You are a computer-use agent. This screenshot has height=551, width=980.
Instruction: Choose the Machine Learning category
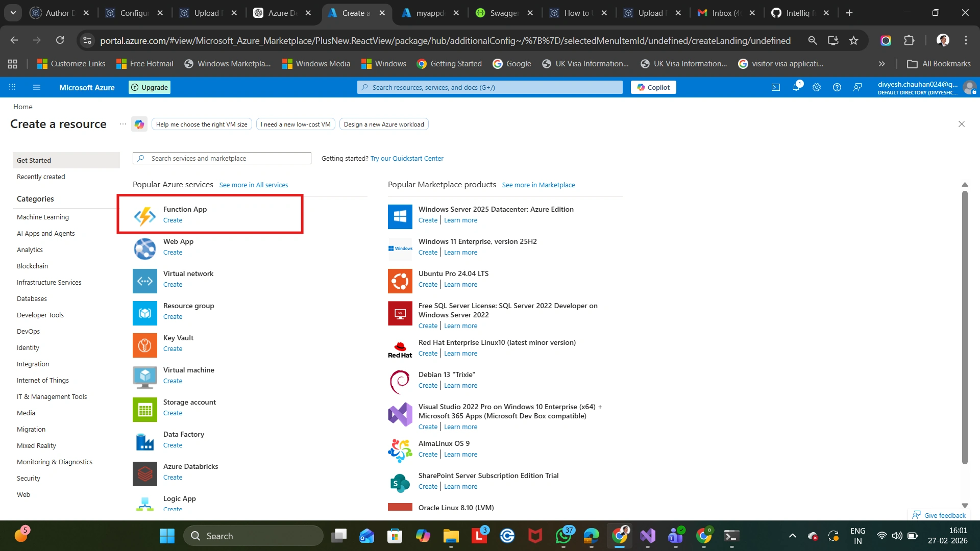[x=43, y=217]
